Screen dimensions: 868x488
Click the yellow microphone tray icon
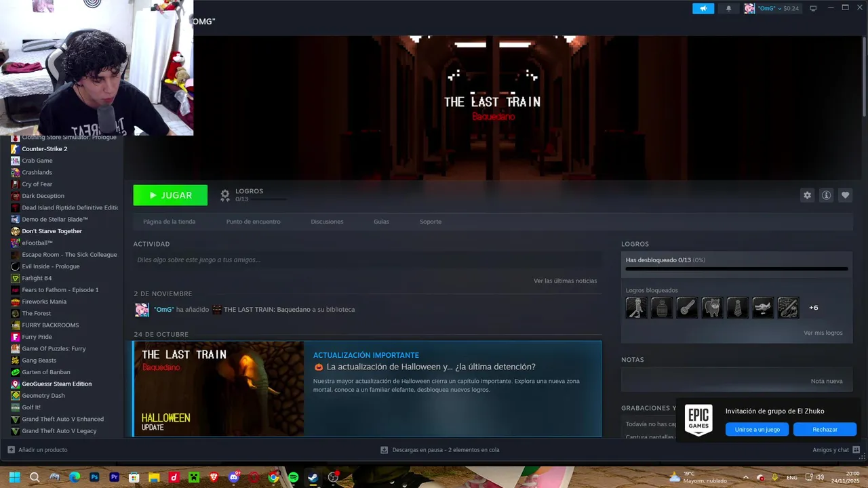(x=775, y=477)
